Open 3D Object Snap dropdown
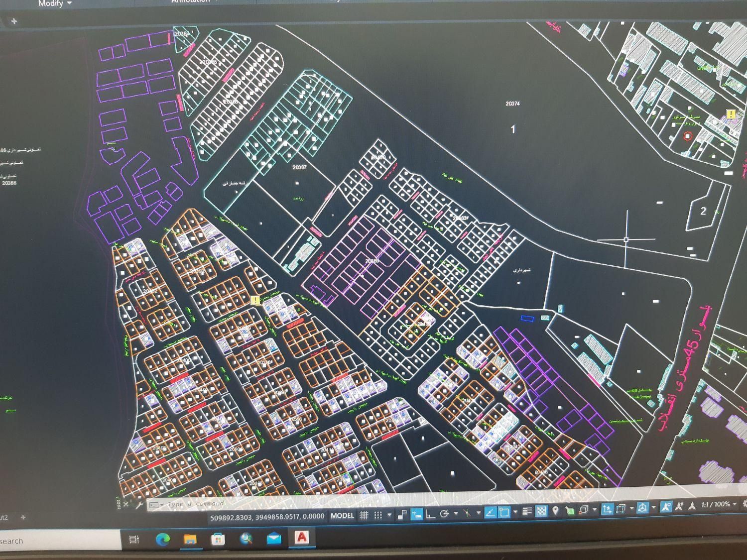This screenshot has height=560, width=747. (594, 510)
